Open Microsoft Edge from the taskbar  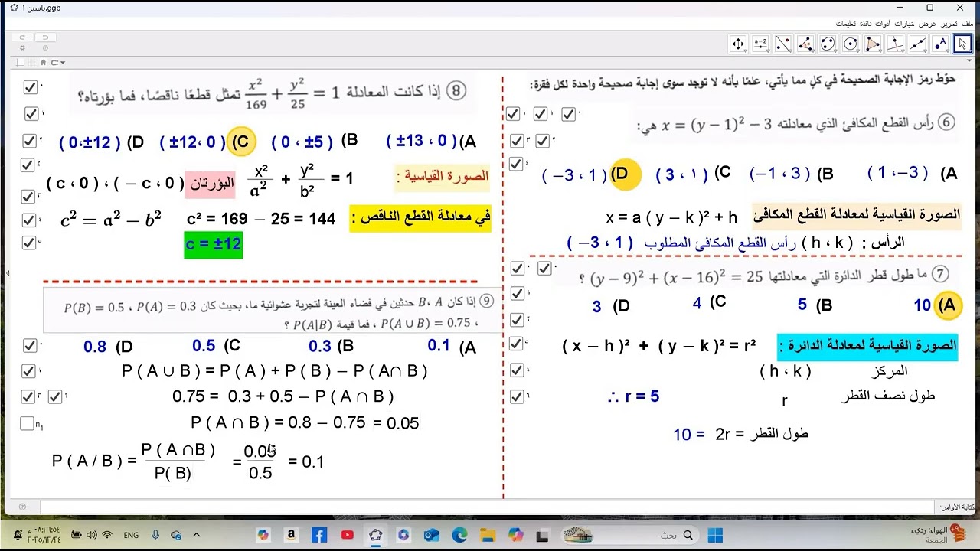(x=459, y=535)
